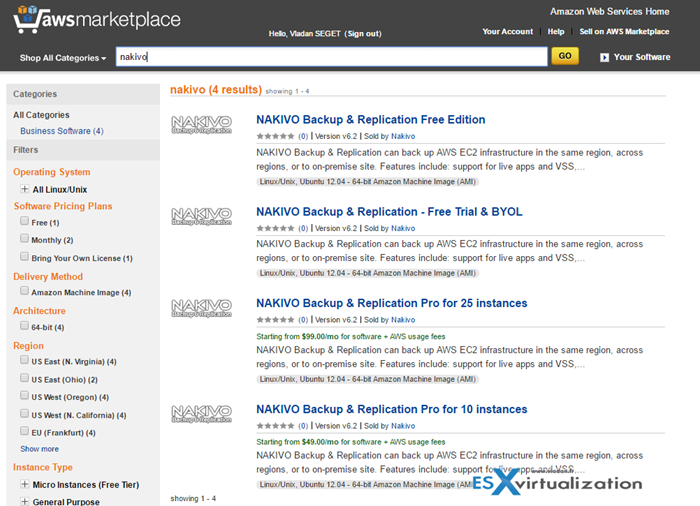Open the Your Software page
This screenshot has width=700, height=506.
point(642,57)
